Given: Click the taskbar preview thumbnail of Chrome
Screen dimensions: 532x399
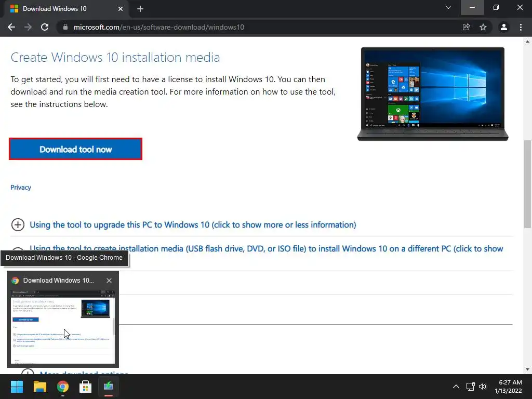Looking at the screenshot, I should click(x=63, y=327).
